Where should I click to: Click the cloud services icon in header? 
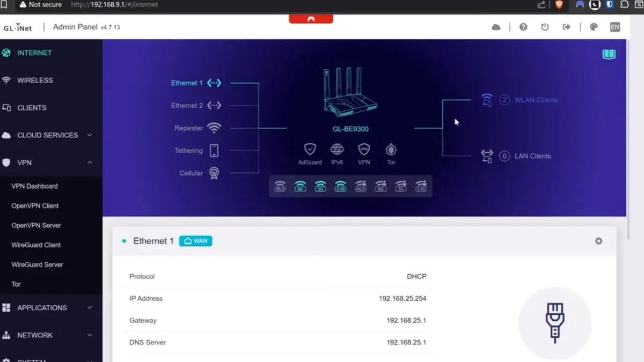point(496,27)
